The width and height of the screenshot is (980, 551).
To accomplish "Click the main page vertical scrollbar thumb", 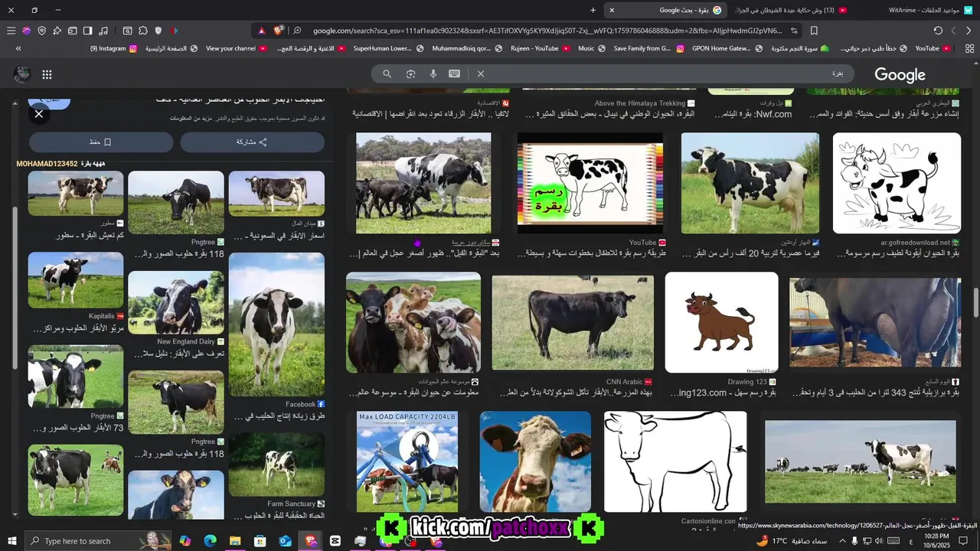I will [x=975, y=302].
